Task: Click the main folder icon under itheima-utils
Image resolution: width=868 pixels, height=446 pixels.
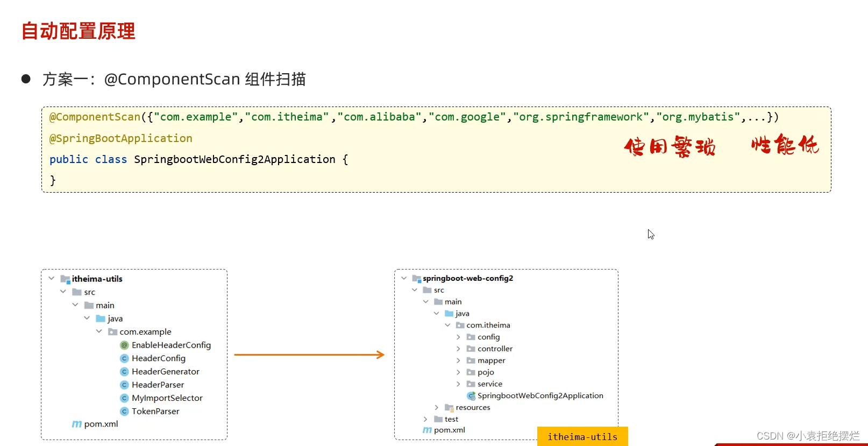Action: [89, 305]
